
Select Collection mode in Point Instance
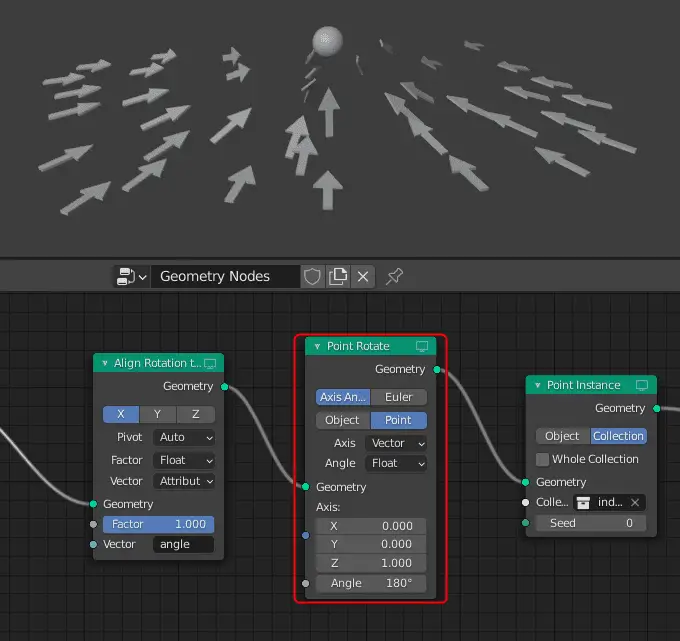pos(618,436)
